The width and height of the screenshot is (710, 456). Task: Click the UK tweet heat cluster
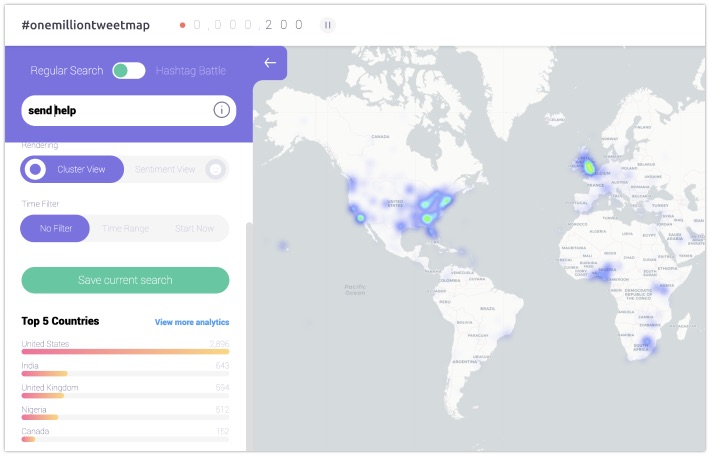click(x=589, y=167)
